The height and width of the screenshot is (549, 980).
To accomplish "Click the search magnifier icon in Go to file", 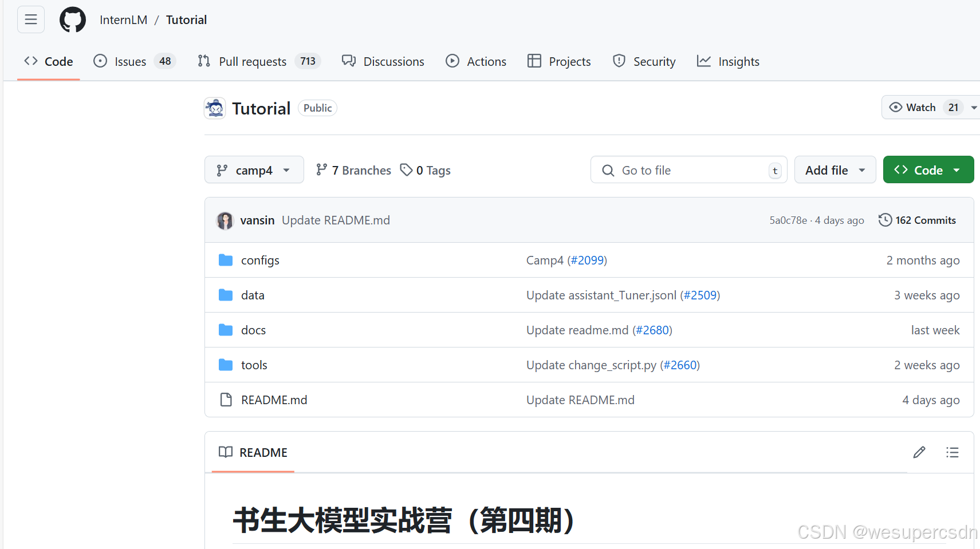I will pyautogui.click(x=608, y=171).
